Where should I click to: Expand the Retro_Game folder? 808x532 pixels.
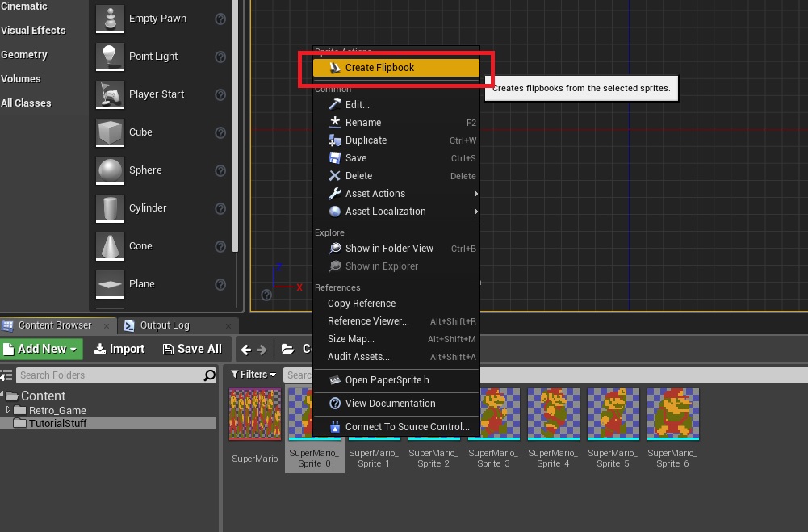point(9,410)
